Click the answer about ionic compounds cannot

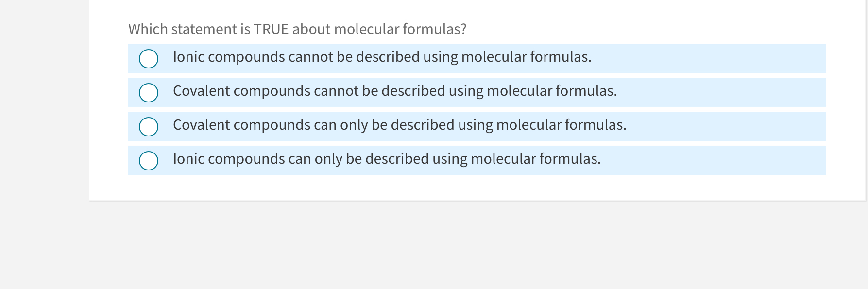[382, 57]
